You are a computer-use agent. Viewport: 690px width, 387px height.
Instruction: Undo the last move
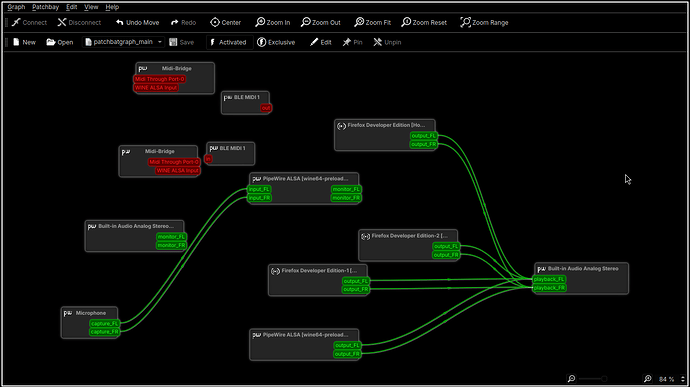tap(137, 22)
